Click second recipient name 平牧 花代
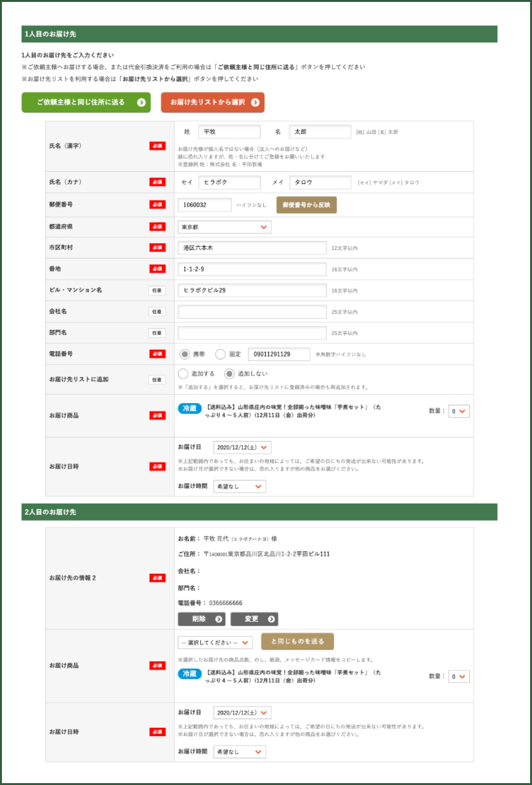This screenshot has height=785, width=532. click(x=216, y=539)
